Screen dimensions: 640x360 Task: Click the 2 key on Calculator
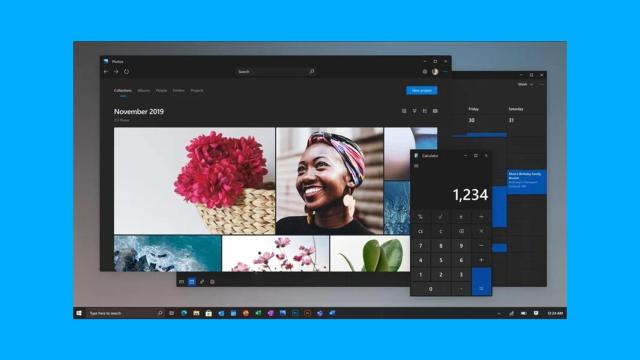tap(441, 275)
